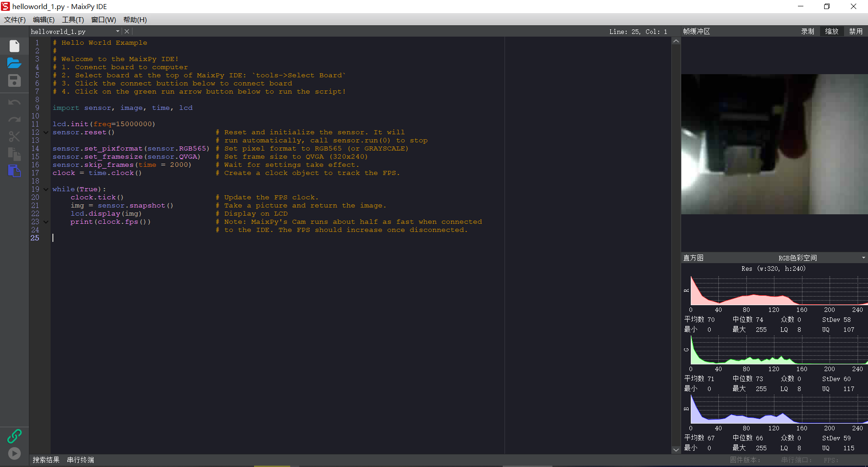This screenshot has width=868, height=467.
Task: Toggle 缩放 zoom for the frame buffer
Action: coord(832,31)
